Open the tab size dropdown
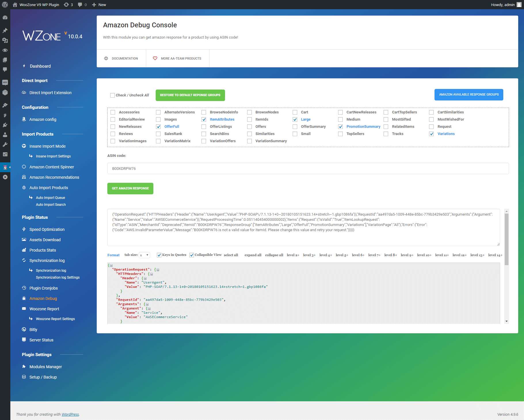The width and height of the screenshot is (524, 420). (144, 255)
